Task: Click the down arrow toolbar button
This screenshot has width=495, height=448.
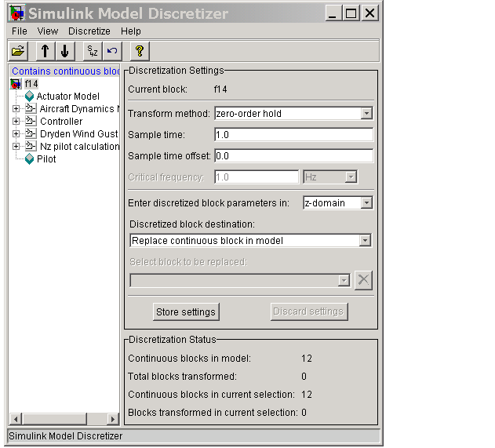Action: [x=65, y=51]
